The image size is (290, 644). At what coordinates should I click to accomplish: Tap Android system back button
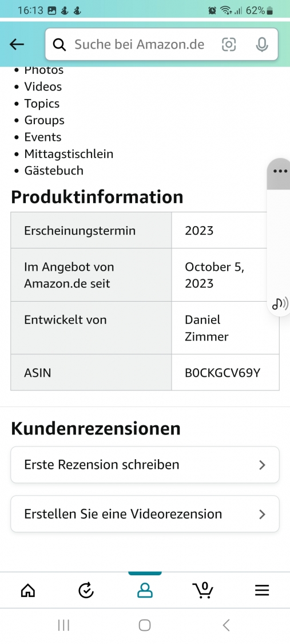click(226, 626)
